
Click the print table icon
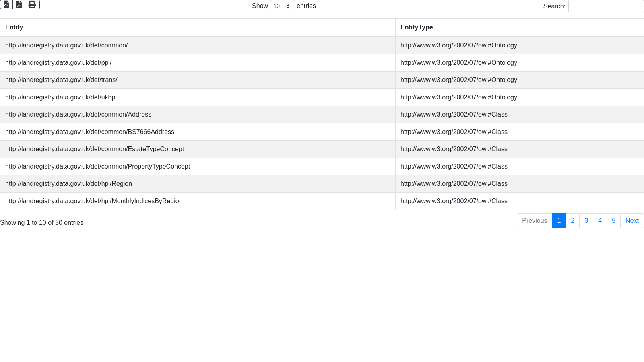[x=32, y=4]
